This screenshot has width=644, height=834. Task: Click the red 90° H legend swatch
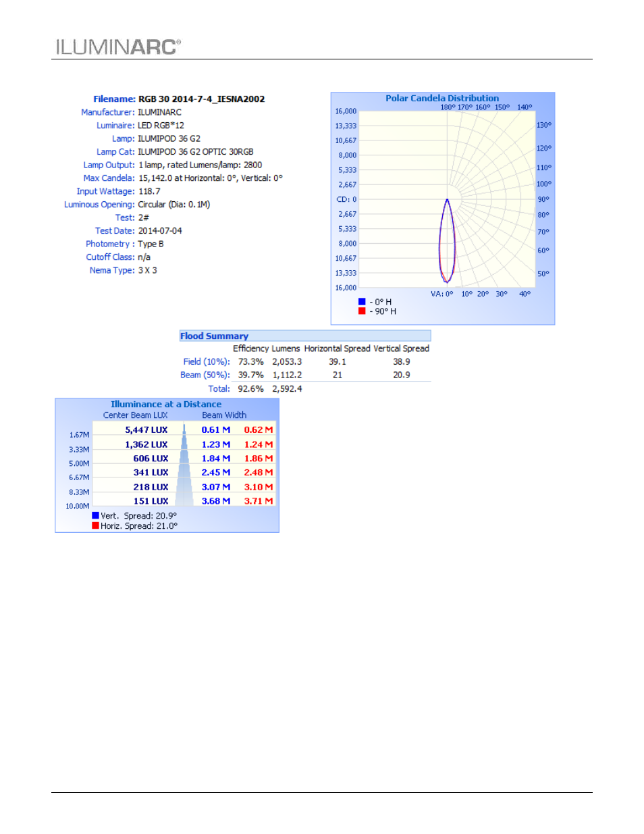coord(362,311)
